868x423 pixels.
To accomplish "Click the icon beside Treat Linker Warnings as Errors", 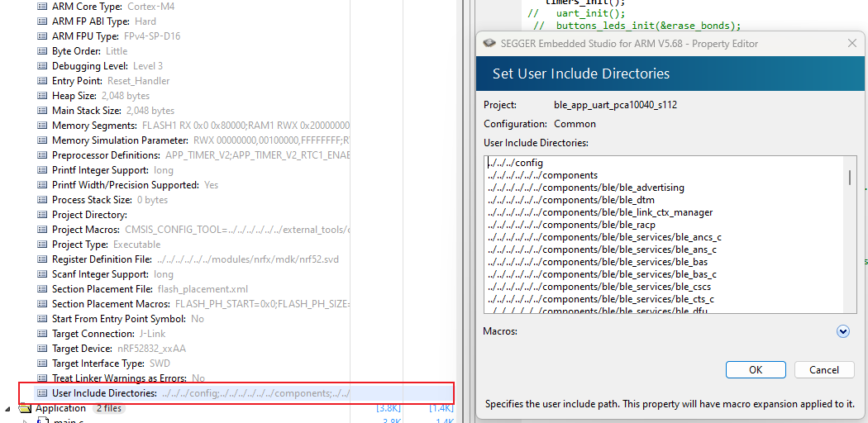I will pyautogui.click(x=41, y=378).
